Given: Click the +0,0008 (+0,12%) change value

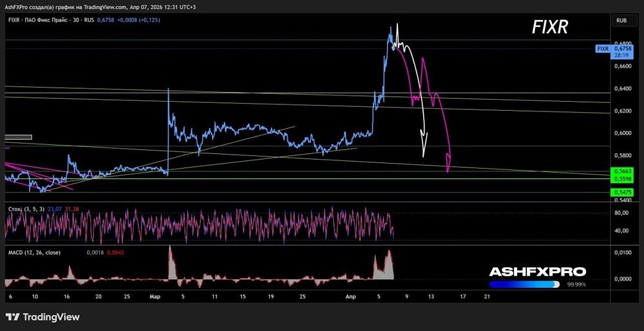Looking at the screenshot, I should point(138,20).
